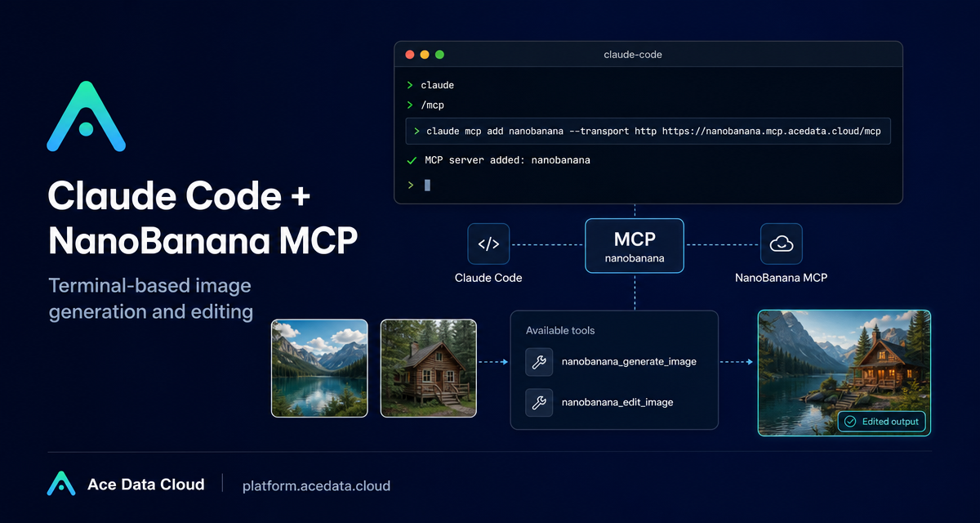Viewport: 980px width, 523px height.
Task: Click the terminal cursor at empty prompt
Action: pos(427,186)
